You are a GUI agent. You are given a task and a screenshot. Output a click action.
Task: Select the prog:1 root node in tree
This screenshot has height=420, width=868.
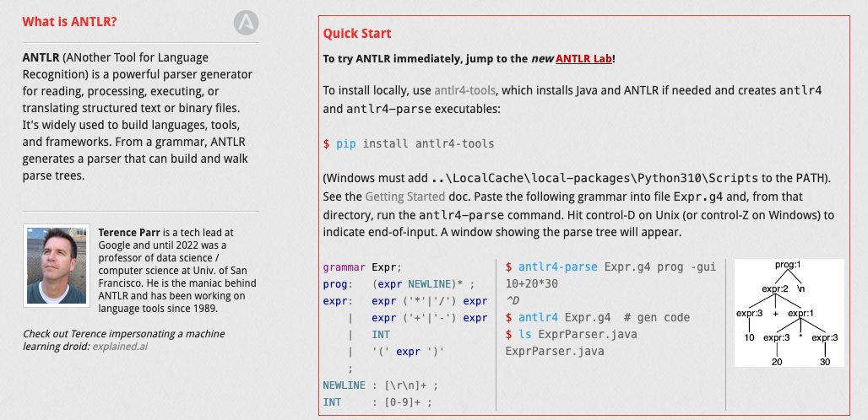pyautogui.click(x=787, y=265)
